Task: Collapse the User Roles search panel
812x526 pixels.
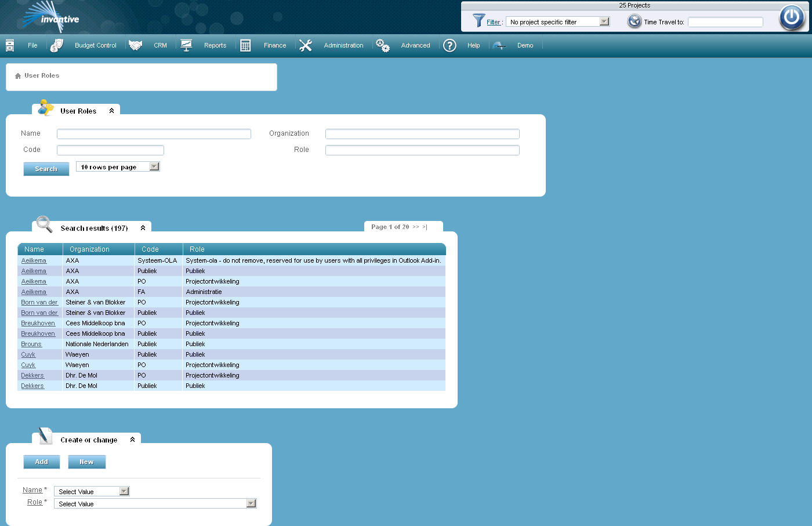Action: coord(112,111)
